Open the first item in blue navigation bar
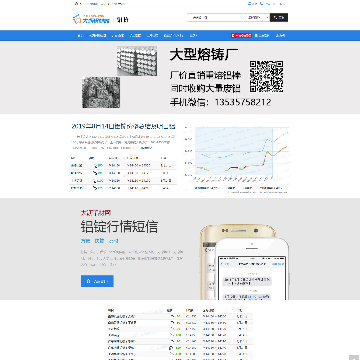Image resolution: width=360 pixels, height=360 pixels. click(x=80, y=35)
